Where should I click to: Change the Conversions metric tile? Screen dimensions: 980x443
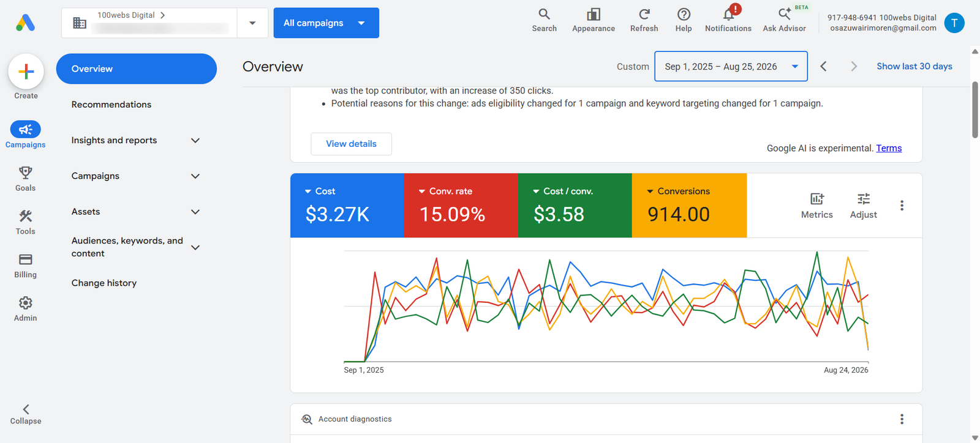pos(689,206)
